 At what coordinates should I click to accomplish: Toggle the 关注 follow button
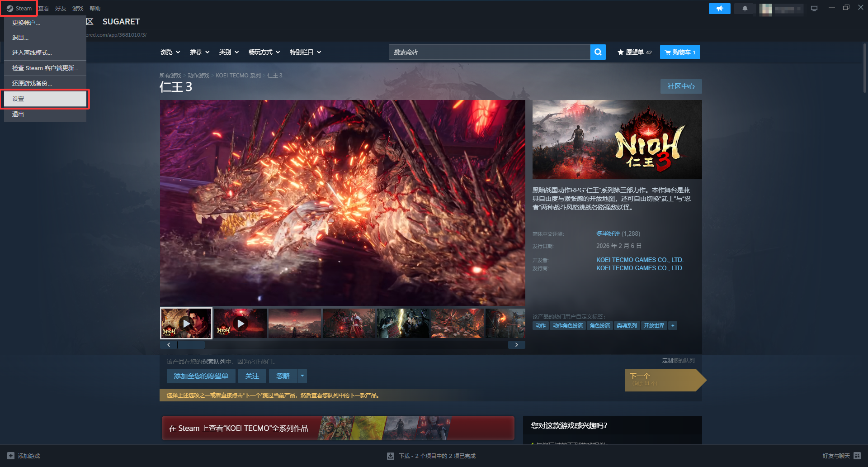pos(252,376)
